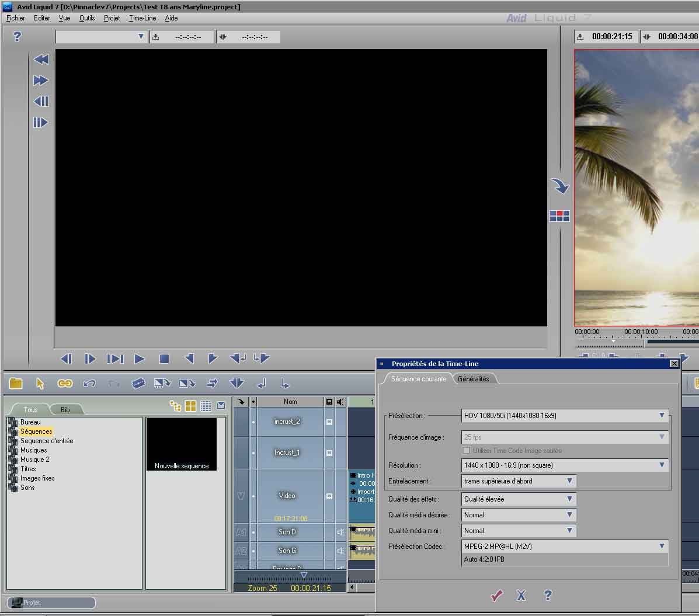
Task: Select the Nouvelle sequence thumbnail
Action: (182, 444)
